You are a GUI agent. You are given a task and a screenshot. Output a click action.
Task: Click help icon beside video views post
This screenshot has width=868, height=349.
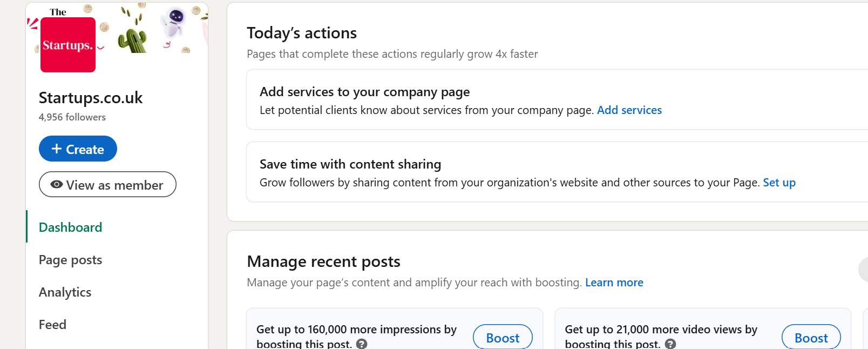point(670,344)
